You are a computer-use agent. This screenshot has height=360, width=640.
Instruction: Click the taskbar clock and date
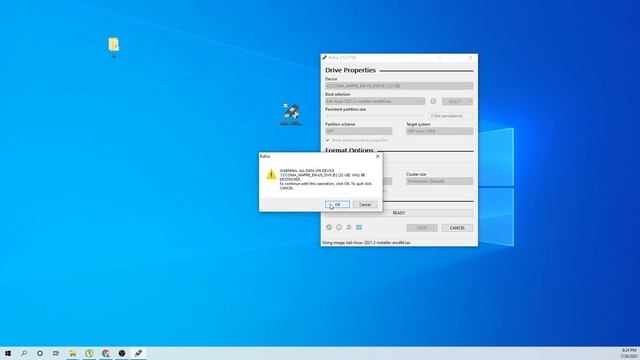tap(629, 353)
